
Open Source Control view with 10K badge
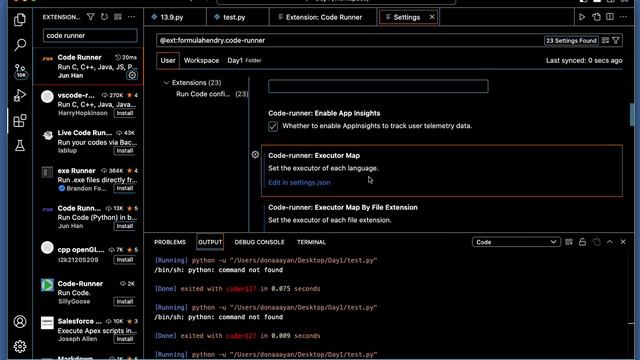(x=20, y=71)
